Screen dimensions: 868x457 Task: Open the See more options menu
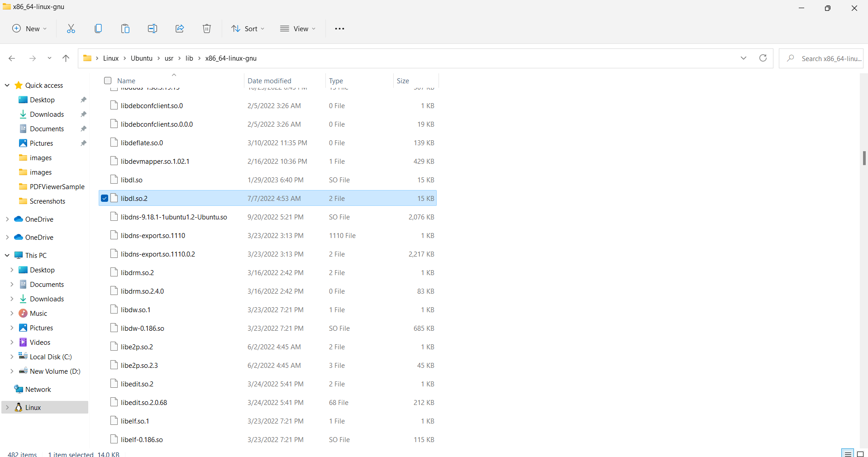[339, 29]
